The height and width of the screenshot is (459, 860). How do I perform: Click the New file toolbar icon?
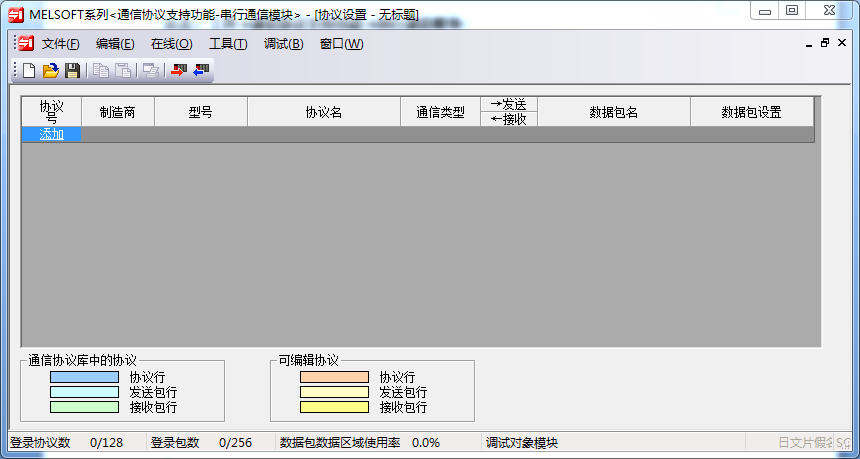click(29, 70)
